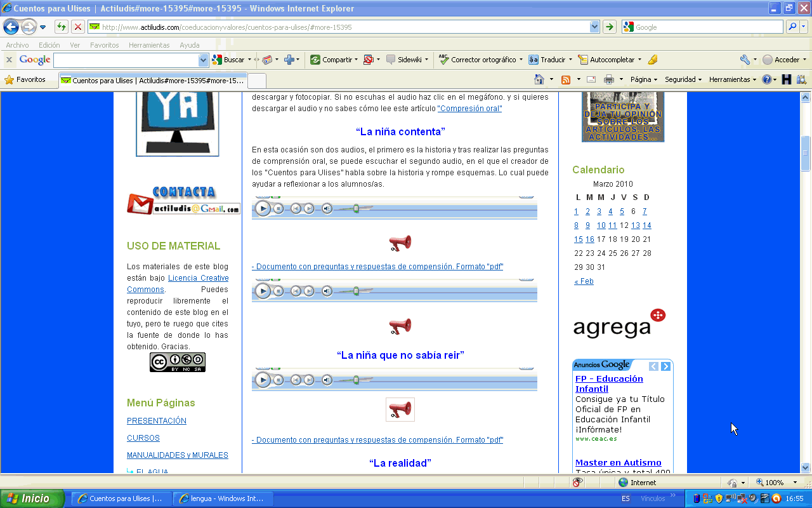The image size is (812, 508).
Task: Adjust volume slider of player below first pdf link
Action: [x=356, y=291]
